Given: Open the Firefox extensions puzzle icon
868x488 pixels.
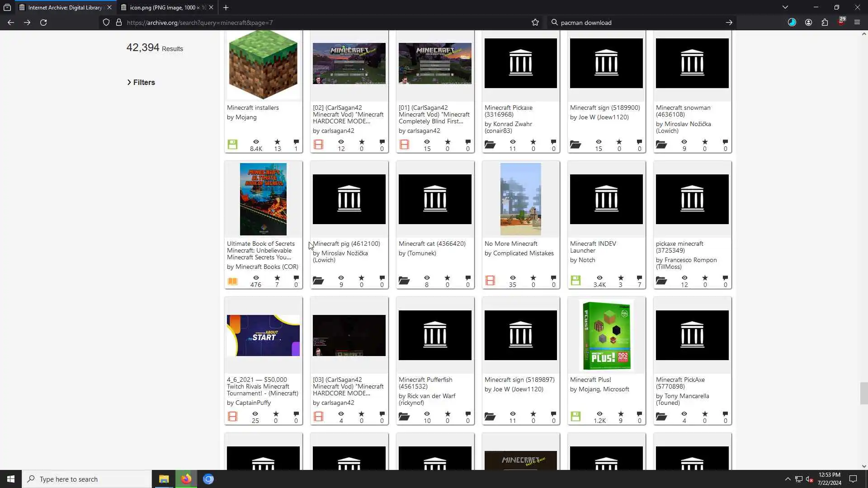Looking at the screenshot, I should [825, 23].
